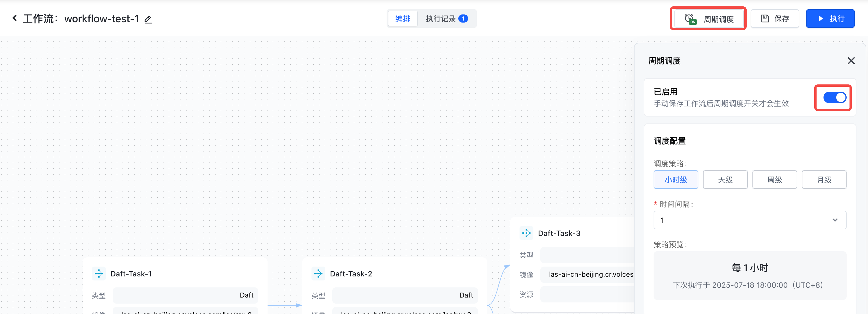Select the 小时级 strategy option
The image size is (868, 314).
pos(676,180)
